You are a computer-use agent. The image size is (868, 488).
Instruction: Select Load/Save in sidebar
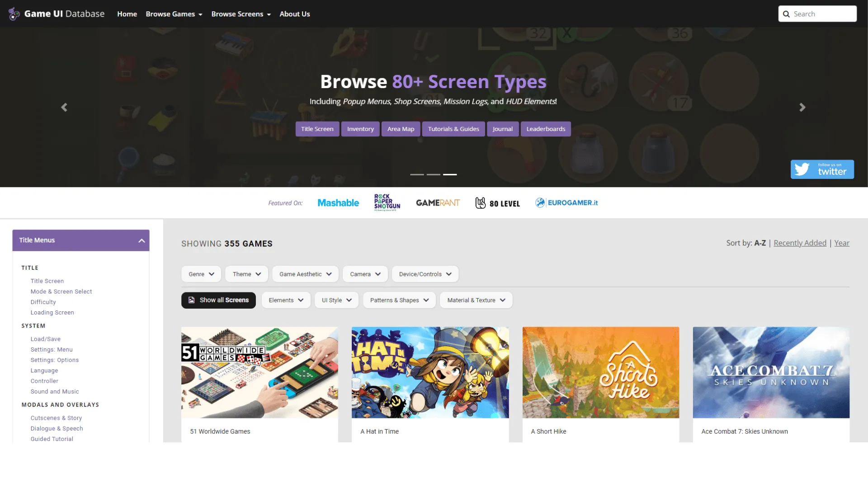coord(45,339)
